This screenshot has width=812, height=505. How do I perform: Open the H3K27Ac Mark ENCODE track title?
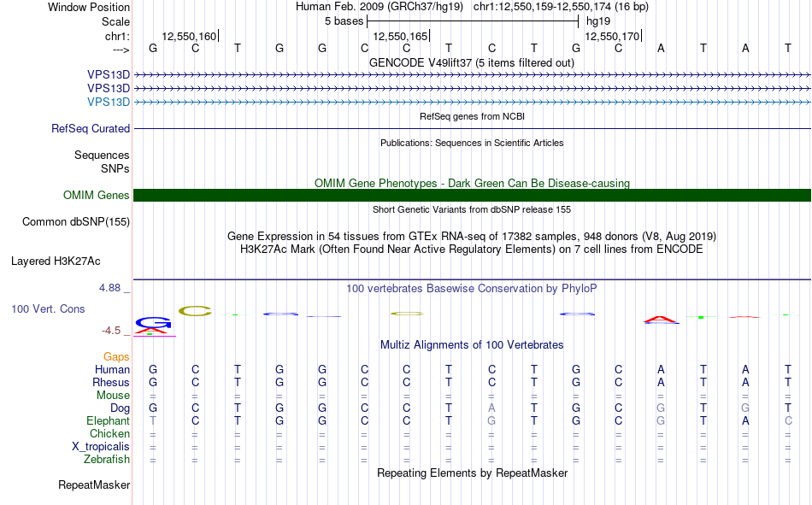pyautogui.click(x=472, y=250)
